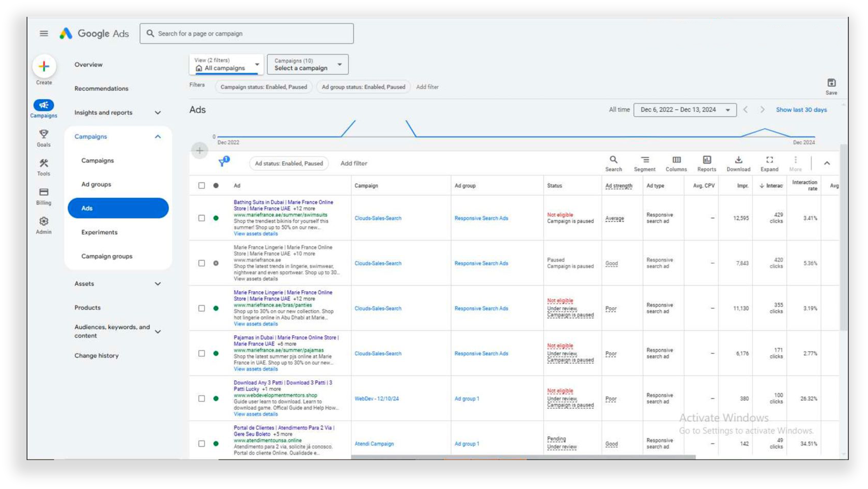Click the Ad status: Enabled, Paused chip

(289, 163)
